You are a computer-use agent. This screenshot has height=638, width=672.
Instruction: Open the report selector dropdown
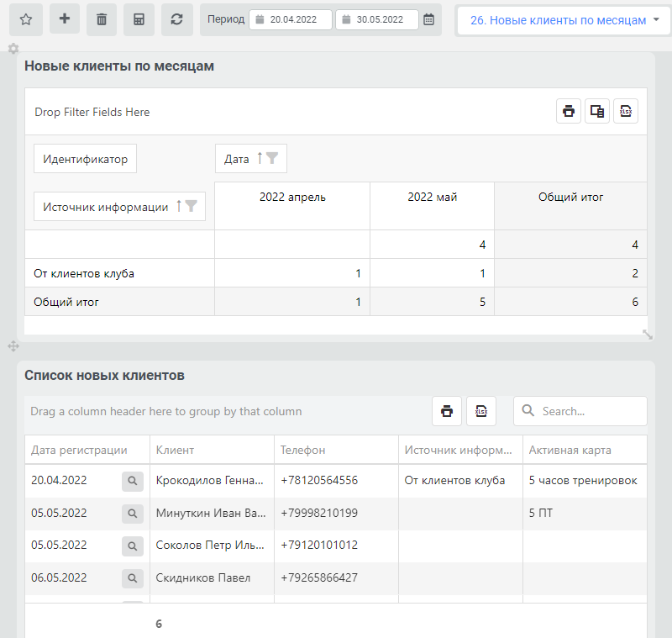(x=564, y=20)
